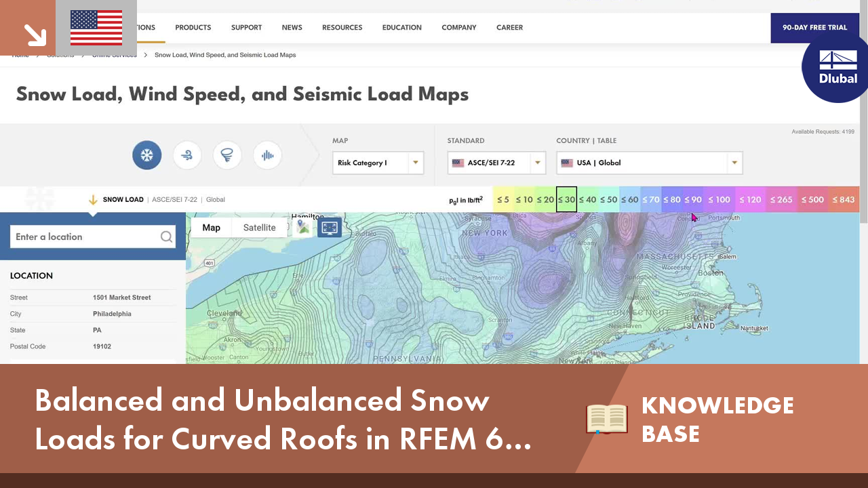Click the search magnifier in location field
The width and height of the screenshot is (868, 488).
coord(166,237)
